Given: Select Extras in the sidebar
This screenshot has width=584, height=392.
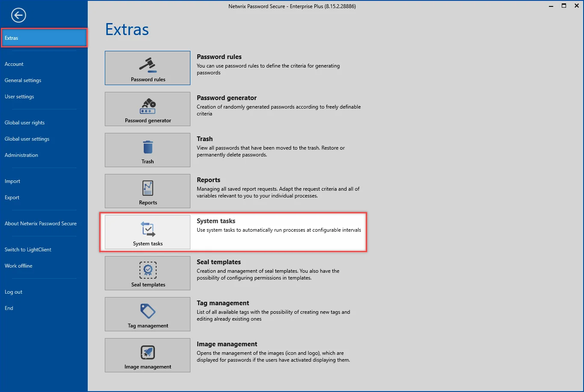Looking at the screenshot, I should 44,38.
